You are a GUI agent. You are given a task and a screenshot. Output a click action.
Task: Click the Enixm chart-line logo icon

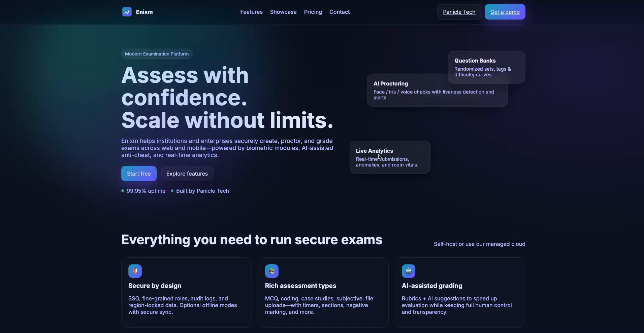click(x=127, y=12)
